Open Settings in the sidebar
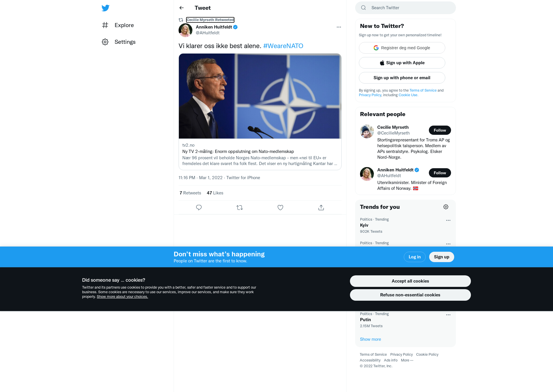 [119, 42]
